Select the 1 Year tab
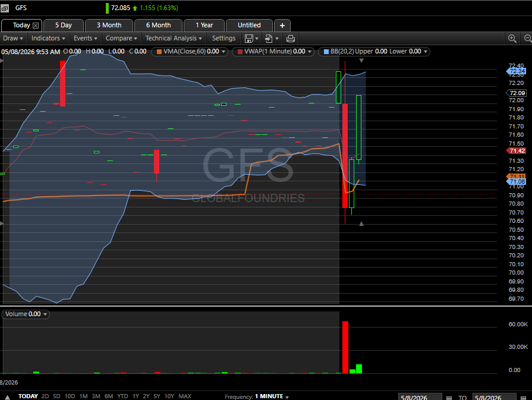 click(204, 25)
